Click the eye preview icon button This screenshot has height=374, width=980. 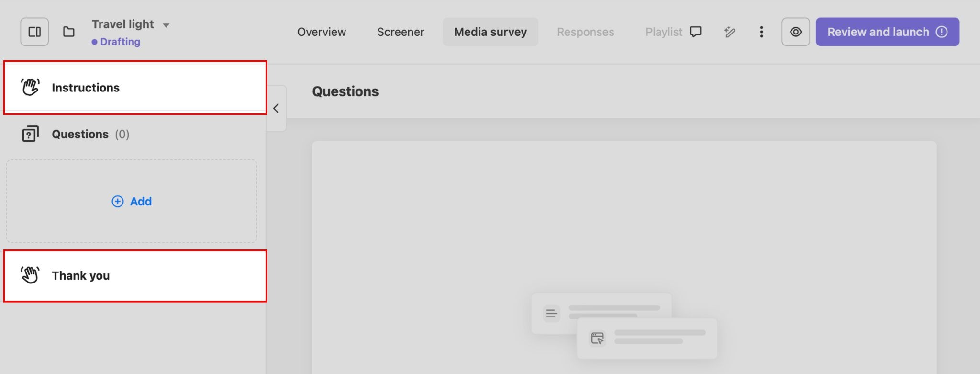795,32
